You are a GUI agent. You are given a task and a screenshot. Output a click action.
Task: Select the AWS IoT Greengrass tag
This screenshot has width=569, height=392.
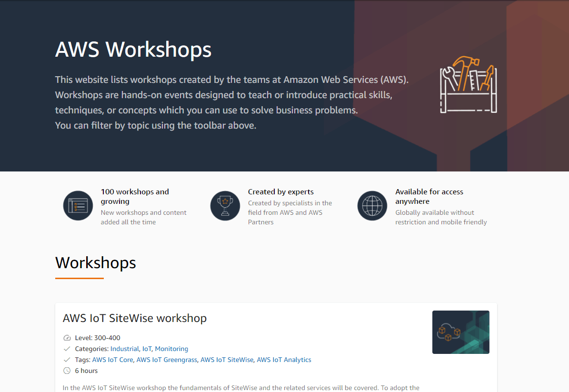click(167, 360)
